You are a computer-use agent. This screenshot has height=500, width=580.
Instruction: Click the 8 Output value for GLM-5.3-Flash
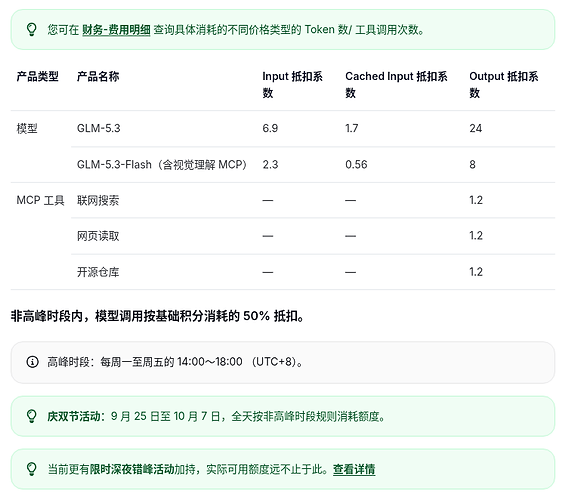tap(472, 165)
